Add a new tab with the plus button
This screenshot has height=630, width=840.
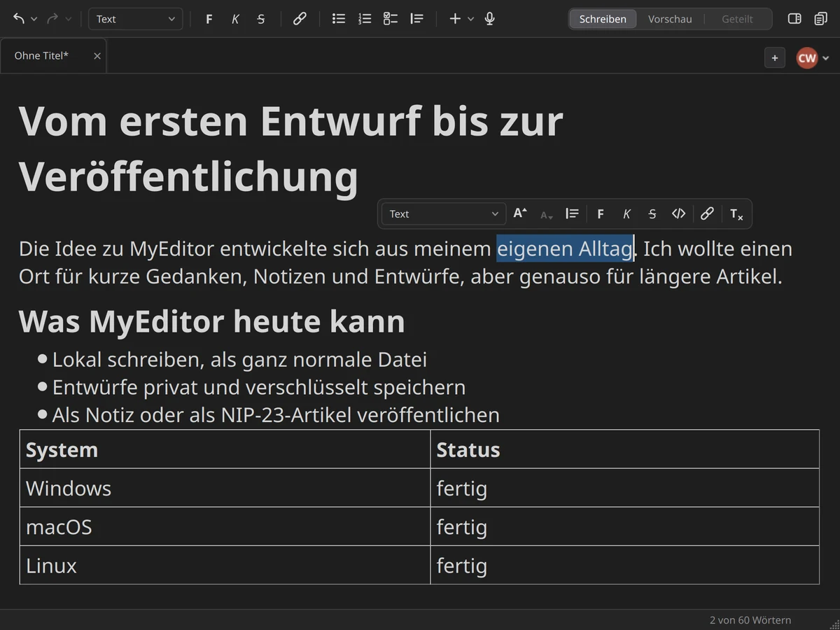click(x=775, y=58)
